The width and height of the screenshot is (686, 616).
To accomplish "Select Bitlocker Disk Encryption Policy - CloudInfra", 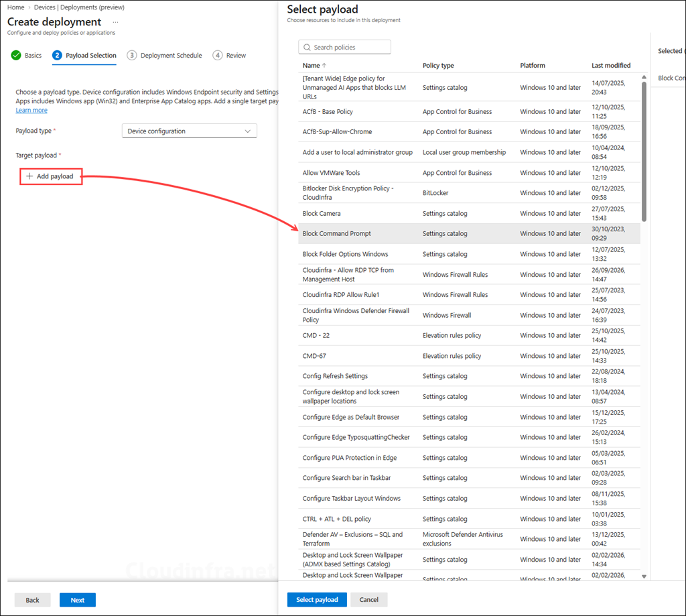I will (469, 193).
